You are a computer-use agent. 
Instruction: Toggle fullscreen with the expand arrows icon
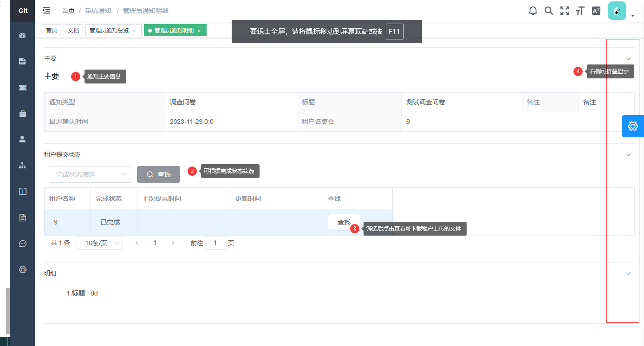tap(564, 11)
